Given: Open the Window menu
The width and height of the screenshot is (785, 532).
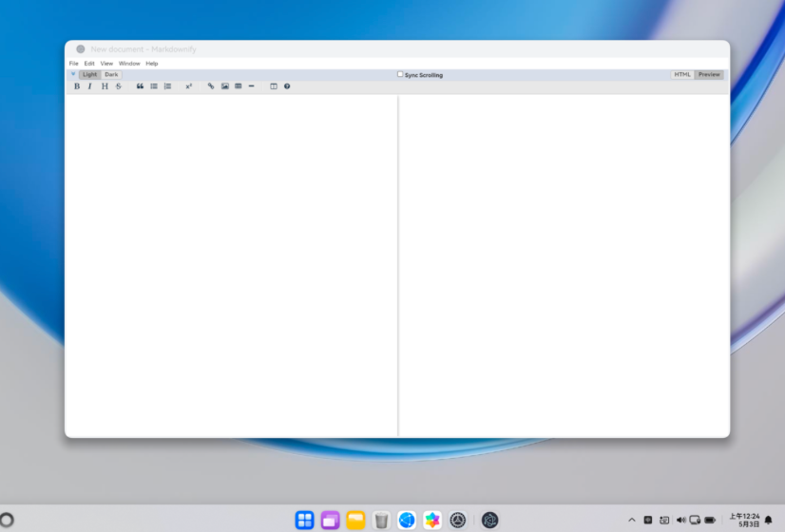Looking at the screenshot, I should (129, 64).
